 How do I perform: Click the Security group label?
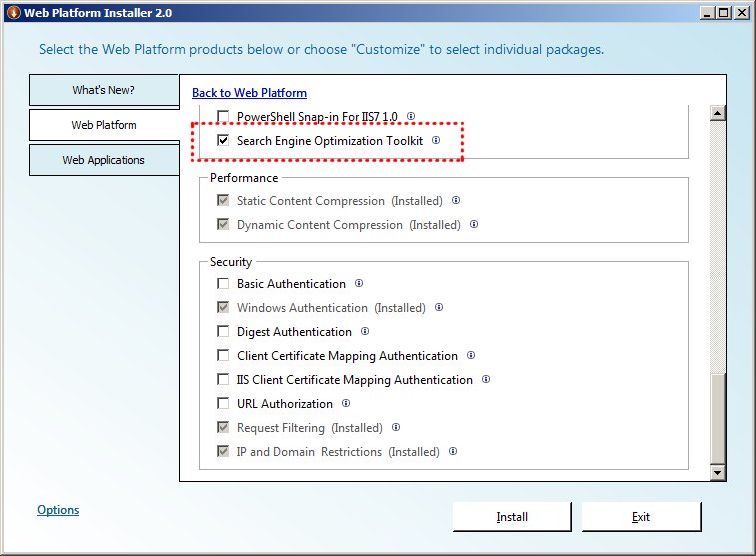click(x=231, y=262)
